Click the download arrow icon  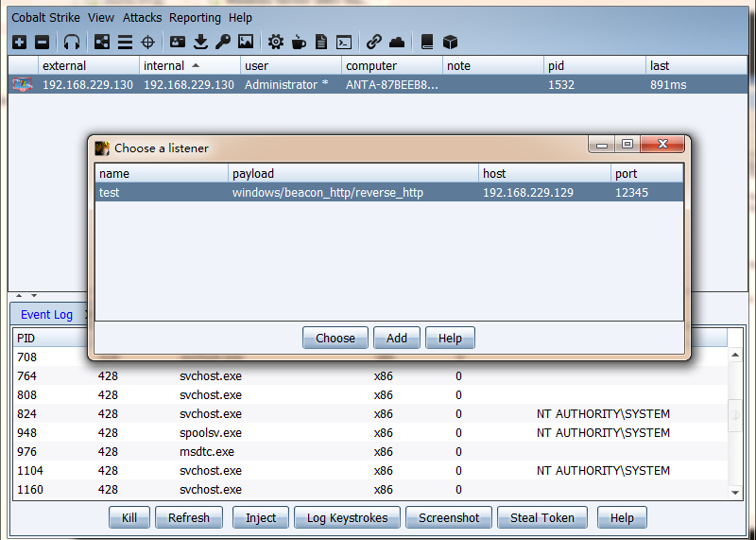point(200,42)
